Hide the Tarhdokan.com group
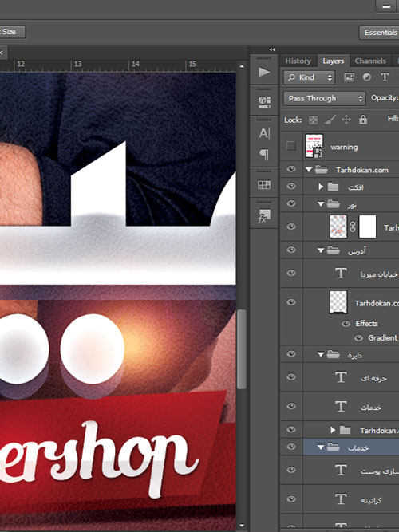399x532 pixels. click(291, 169)
